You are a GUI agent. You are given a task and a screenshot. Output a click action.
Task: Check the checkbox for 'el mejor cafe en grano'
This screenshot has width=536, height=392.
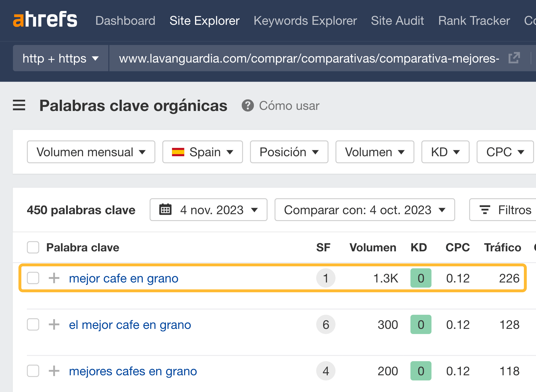[33, 325]
